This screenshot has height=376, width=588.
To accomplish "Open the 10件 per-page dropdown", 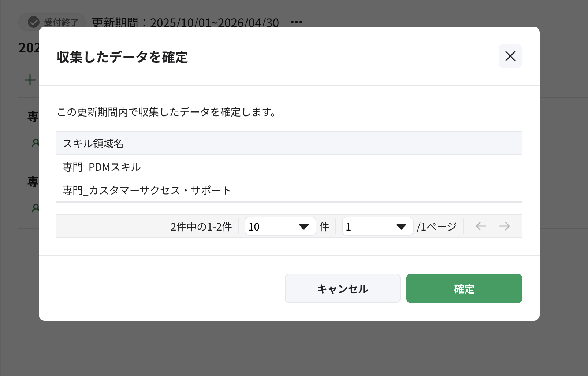I will tap(280, 226).
